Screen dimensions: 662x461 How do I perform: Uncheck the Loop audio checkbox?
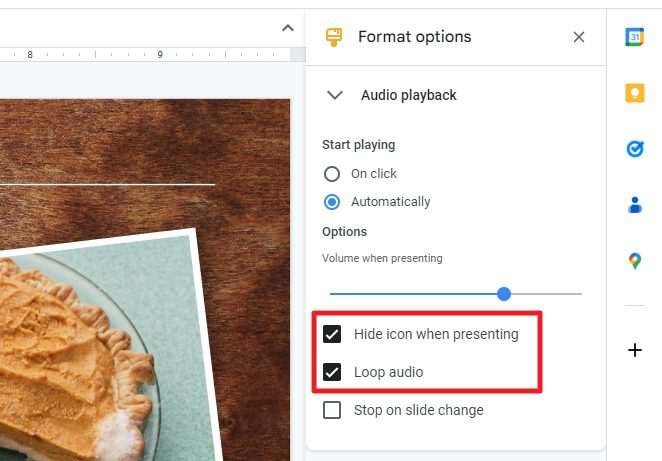(x=332, y=372)
